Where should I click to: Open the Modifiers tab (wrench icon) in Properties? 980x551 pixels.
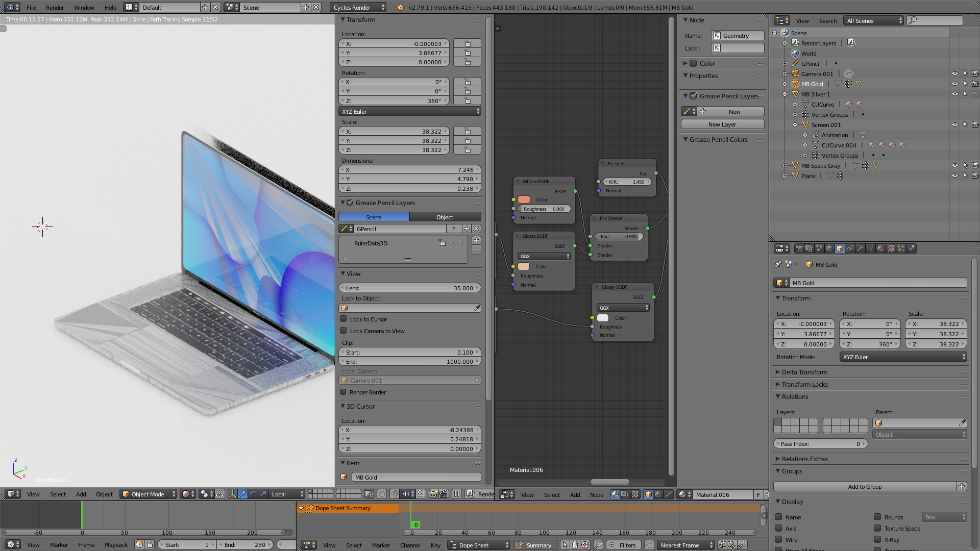[861, 248]
